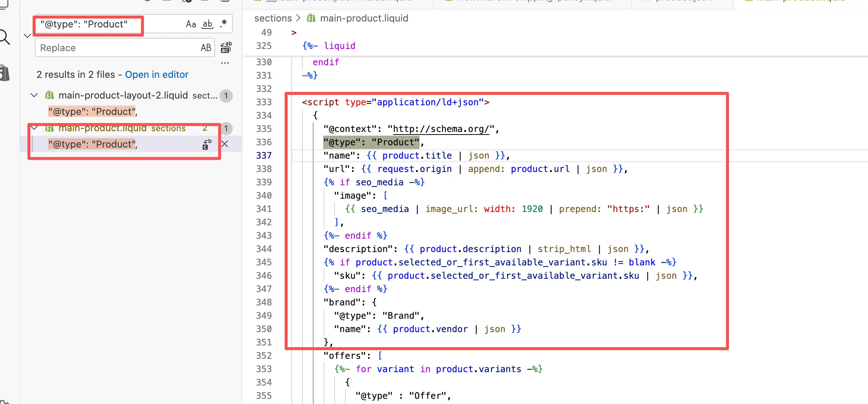
Task: Click the for variant in product.variants line
Action: coord(438,369)
